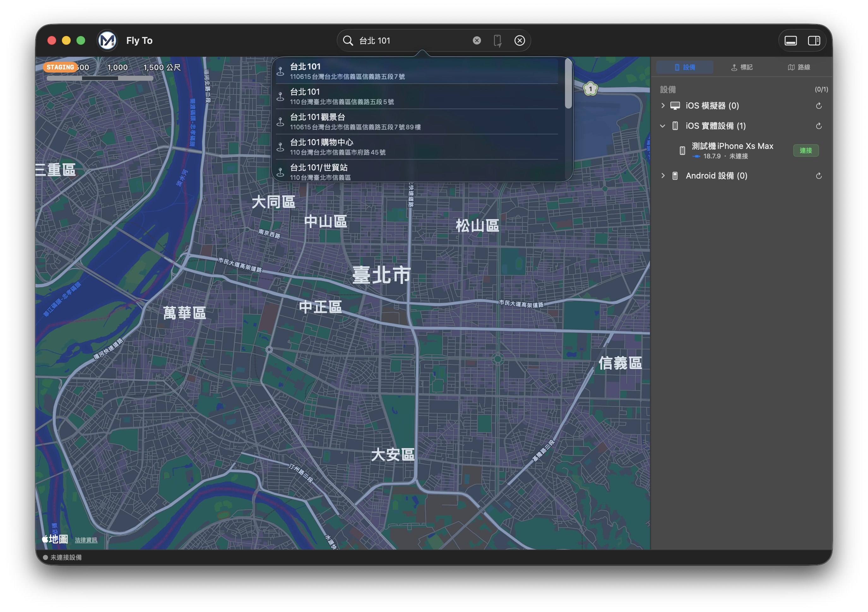Click the monitor icon of iOS 模擬器

pyautogui.click(x=675, y=105)
